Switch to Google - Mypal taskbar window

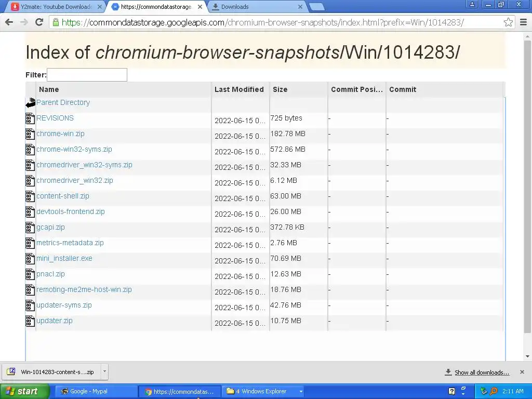click(96, 391)
